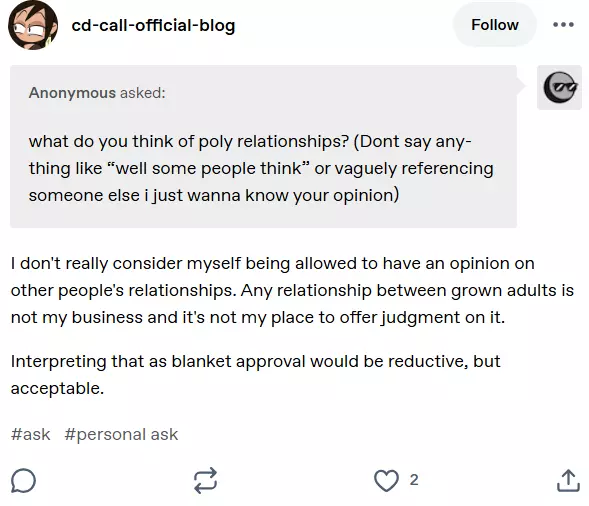The height and width of the screenshot is (506, 589).
Task: Open cd-call-official-blog's cartoon avatar
Action: click(x=33, y=25)
